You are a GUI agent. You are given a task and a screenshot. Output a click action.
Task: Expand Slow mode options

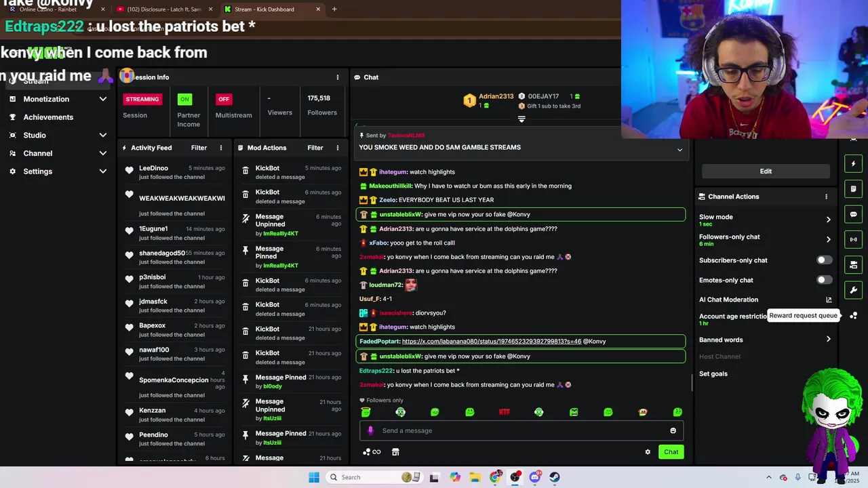click(829, 220)
